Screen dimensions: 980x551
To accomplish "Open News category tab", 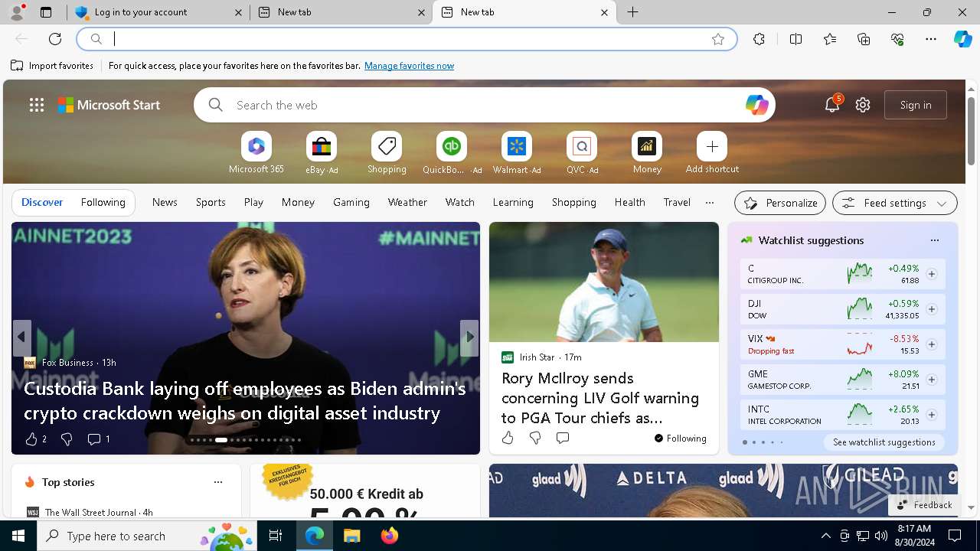I will click(x=165, y=202).
